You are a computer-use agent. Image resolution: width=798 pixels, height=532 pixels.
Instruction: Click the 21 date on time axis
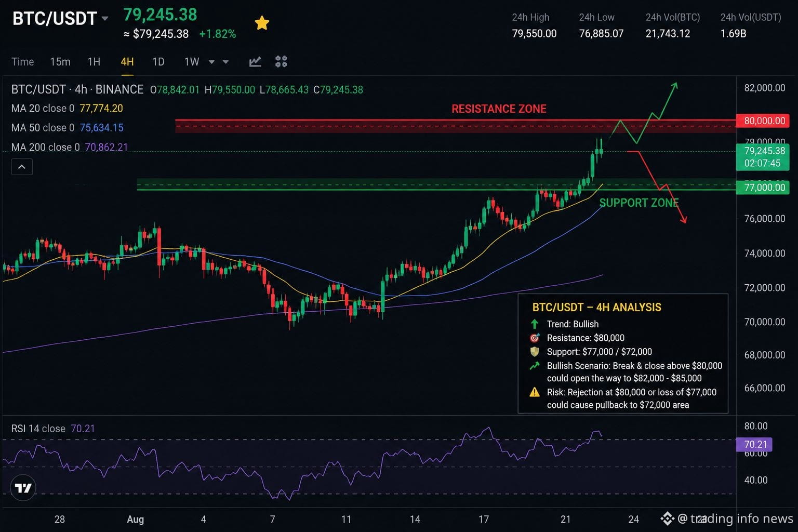coord(565,519)
